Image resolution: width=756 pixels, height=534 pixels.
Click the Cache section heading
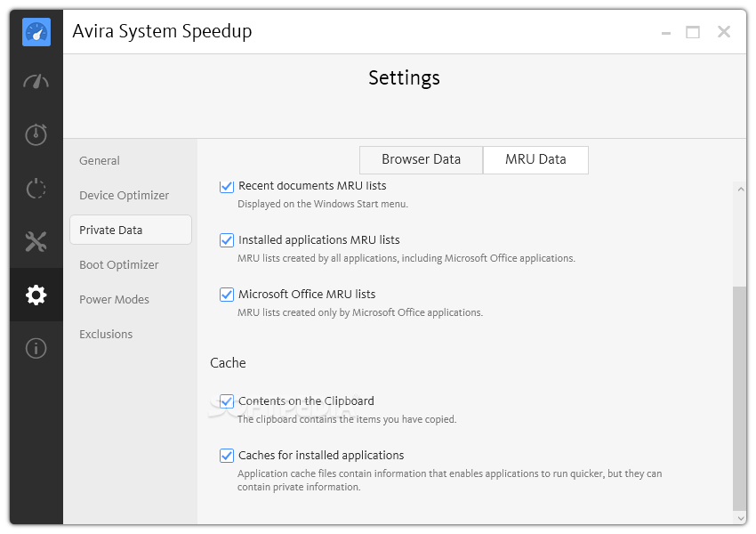click(228, 363)
